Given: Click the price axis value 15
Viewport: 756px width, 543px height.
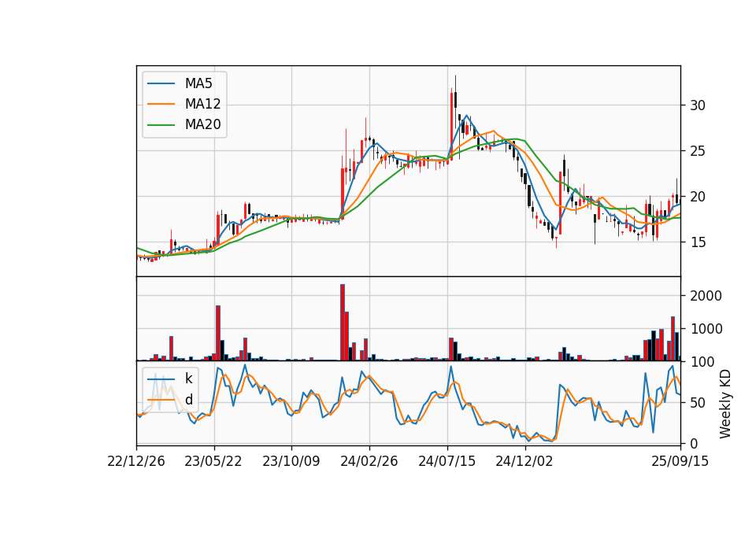Looking at the screenshot, I should [698, 242].
